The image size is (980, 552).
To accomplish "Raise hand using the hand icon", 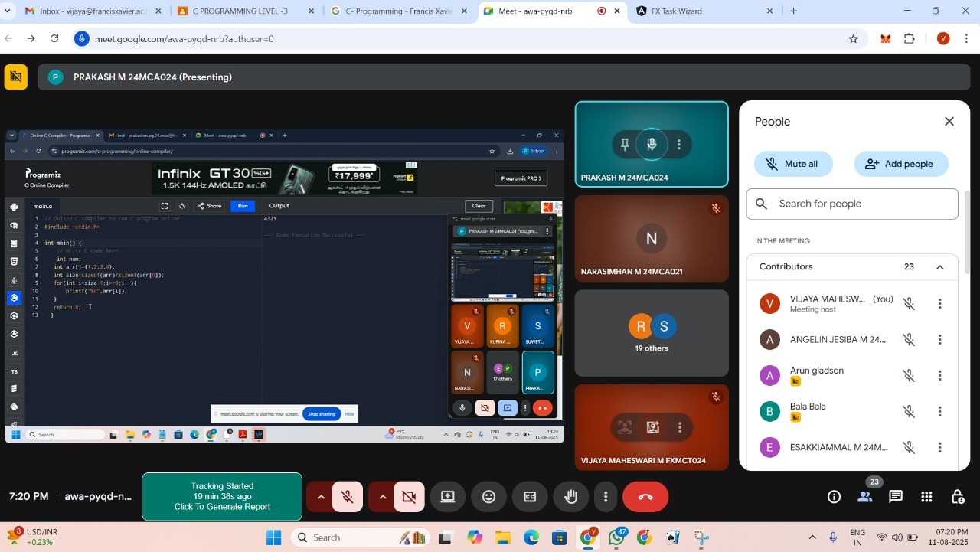I will (570, 497).
